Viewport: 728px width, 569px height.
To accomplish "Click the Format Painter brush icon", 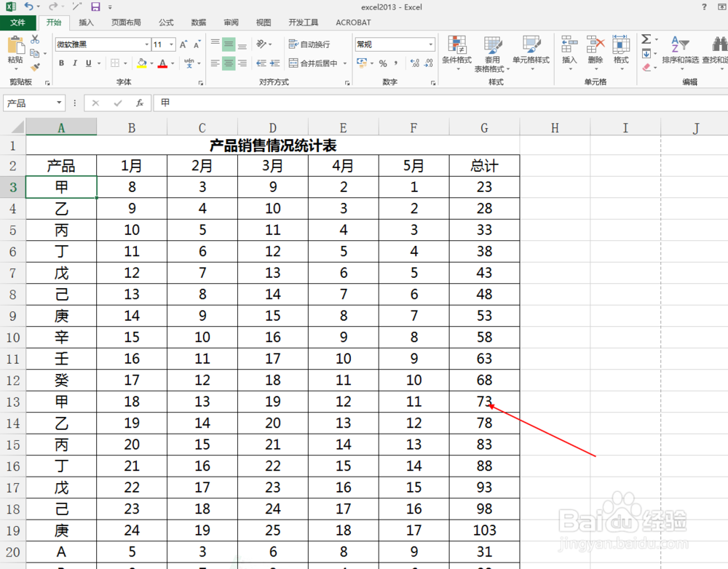I will pyautogui.click(x=36, y=65).
